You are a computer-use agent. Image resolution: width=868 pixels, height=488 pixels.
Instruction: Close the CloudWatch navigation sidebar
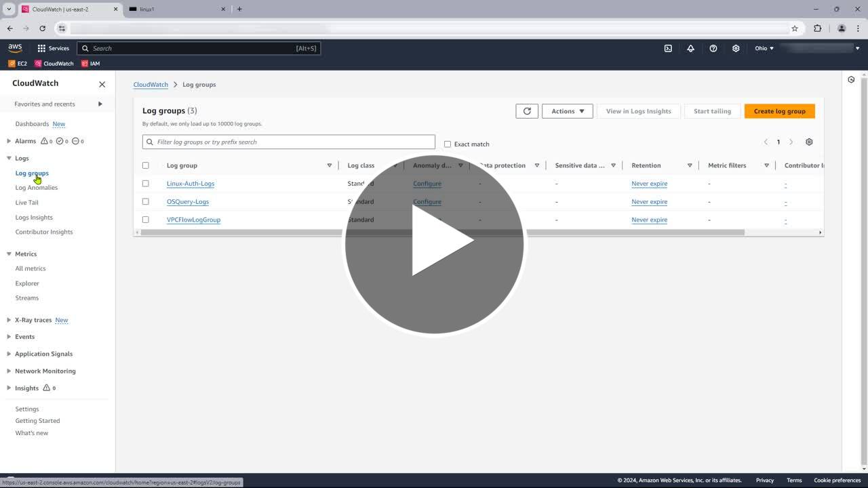(x=102, y=84)
